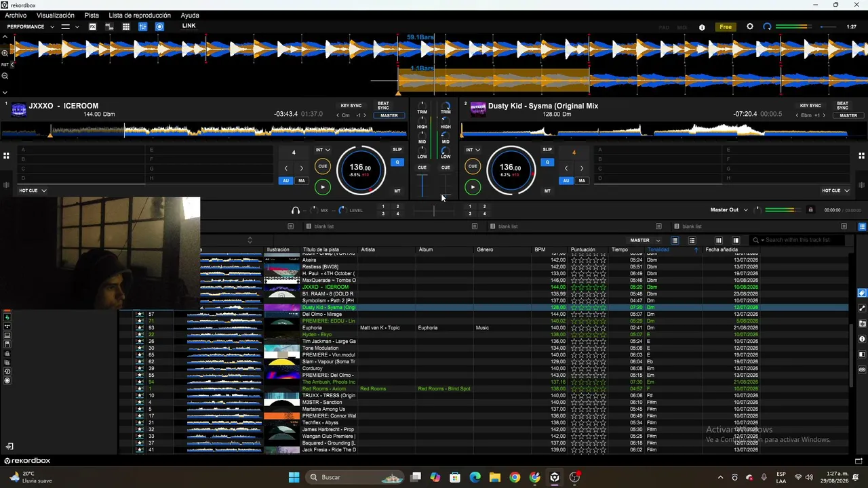Open File Explorer from the taskbar

point(495,477)
